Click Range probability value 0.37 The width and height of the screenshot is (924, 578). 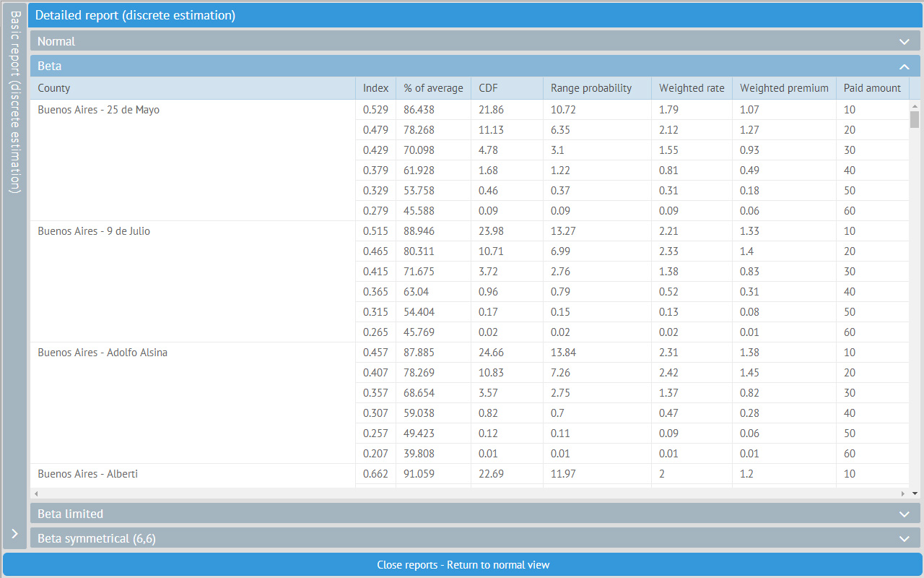click(561, 191)
